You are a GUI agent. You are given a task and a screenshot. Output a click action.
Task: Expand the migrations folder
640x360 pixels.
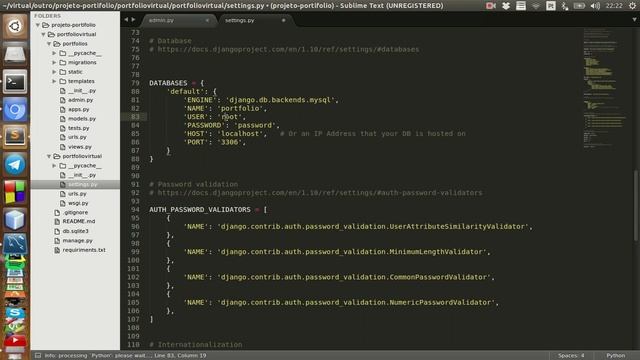click(54, 62)
